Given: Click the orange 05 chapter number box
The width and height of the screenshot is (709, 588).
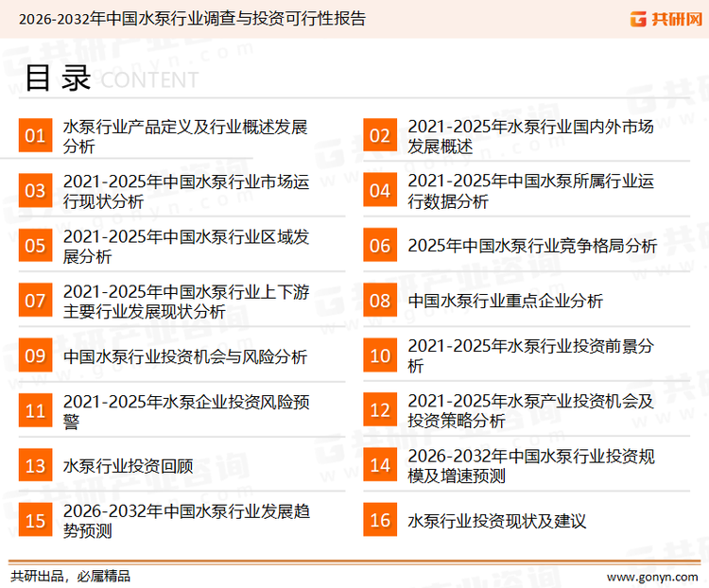Looking at the screenshot, I should (x=35, y=246).
